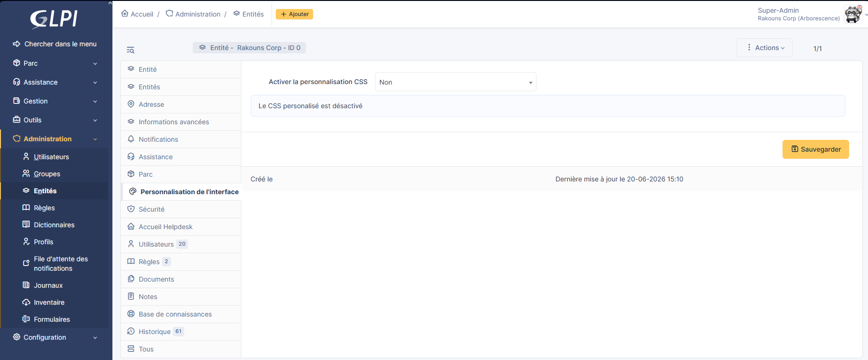Image resolution: width=868 pixels, height=360 pixels.
Task: Click the Inventaire cloud icon
Action: coord(26,302)
